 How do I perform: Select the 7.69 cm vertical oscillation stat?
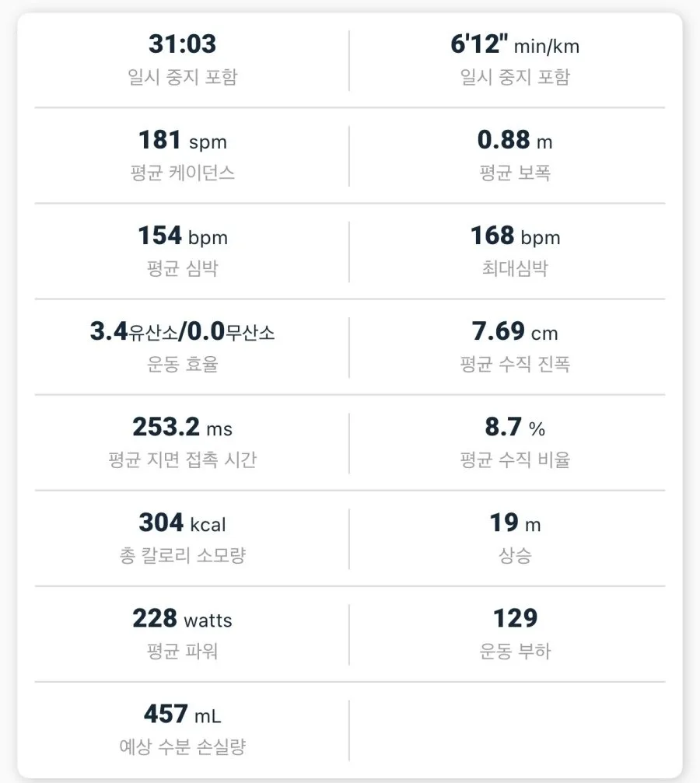515,331
